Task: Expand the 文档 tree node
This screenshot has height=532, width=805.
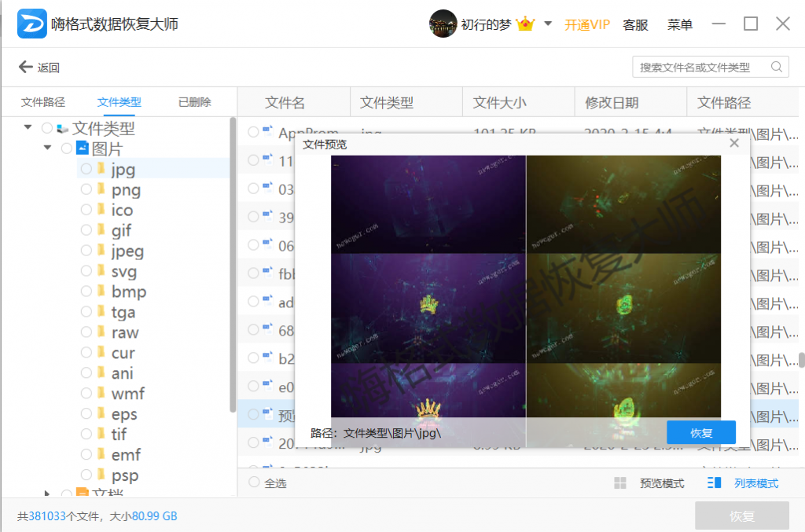Action: point(46,493)
